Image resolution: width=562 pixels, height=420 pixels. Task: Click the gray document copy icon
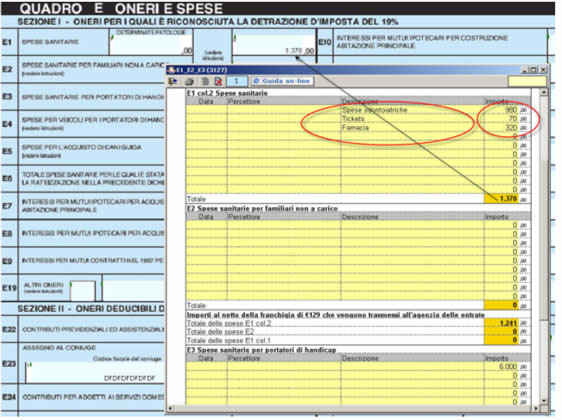(205, 81)
